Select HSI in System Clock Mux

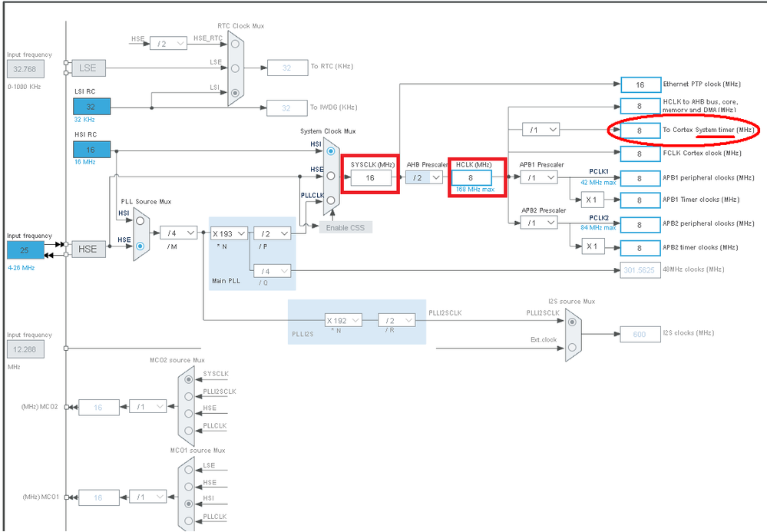coord(331,151)
